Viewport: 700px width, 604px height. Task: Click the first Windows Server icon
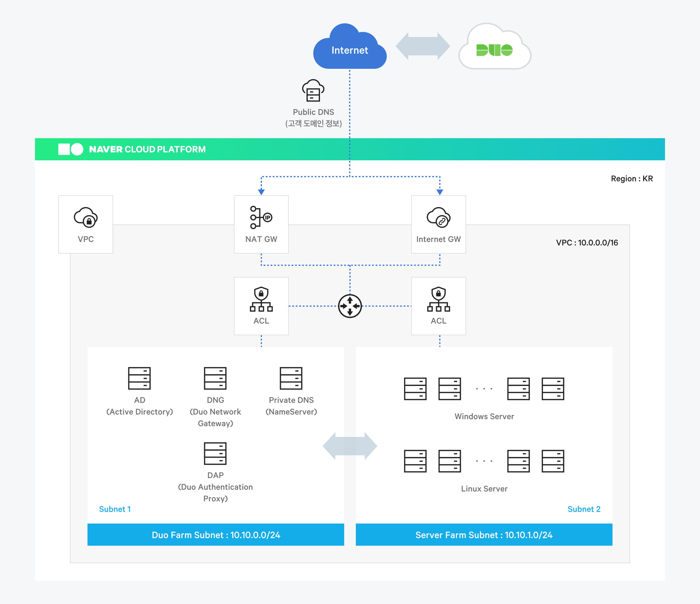click(415, 389)
